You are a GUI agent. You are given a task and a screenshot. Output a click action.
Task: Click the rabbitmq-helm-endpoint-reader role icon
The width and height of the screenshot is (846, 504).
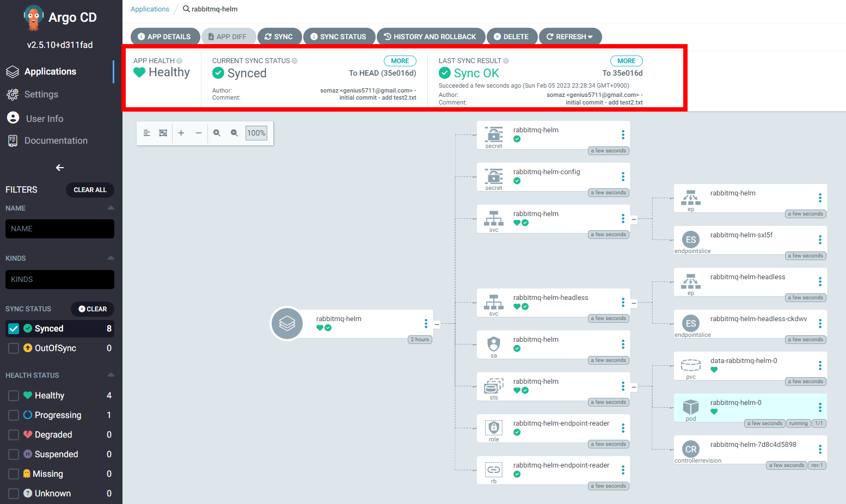tap(494, 428)
